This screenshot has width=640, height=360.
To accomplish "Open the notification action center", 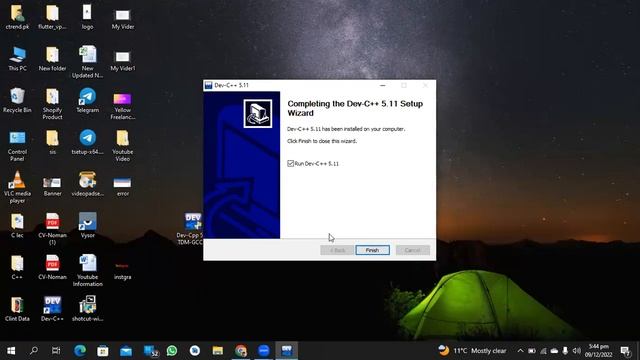I will click(624, 351).
